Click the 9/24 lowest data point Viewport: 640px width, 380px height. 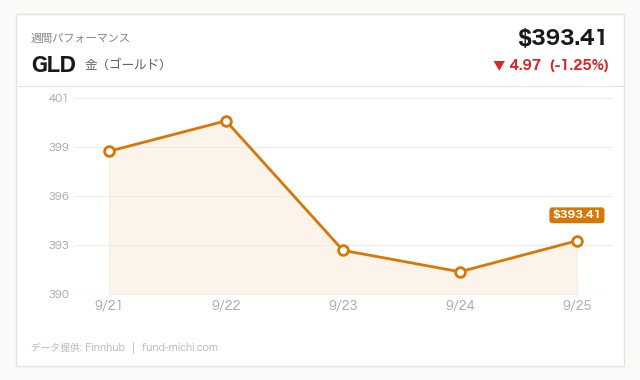(x=460, y=272)
